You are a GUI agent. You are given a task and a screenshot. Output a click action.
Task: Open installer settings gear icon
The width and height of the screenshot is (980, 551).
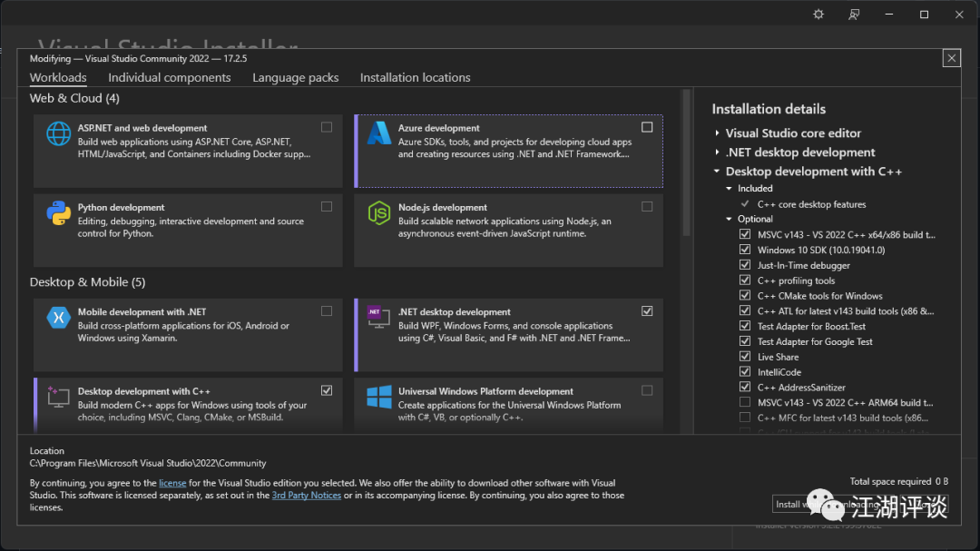tap(818, 15)
